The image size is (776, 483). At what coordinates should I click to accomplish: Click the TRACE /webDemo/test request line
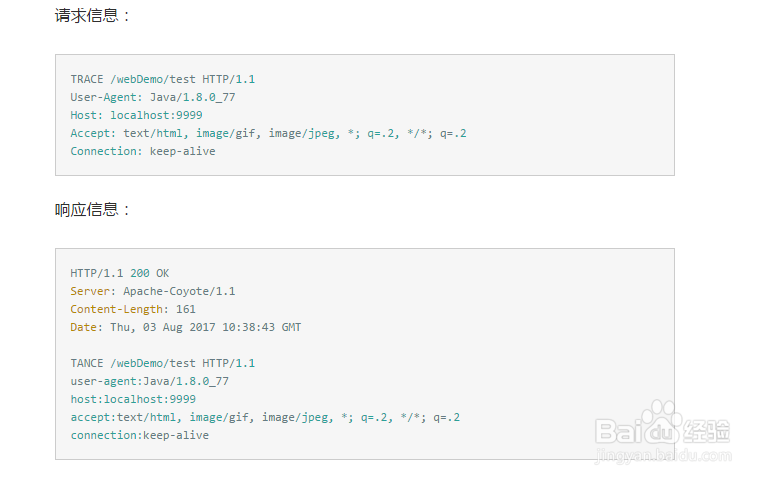point(162,79)
